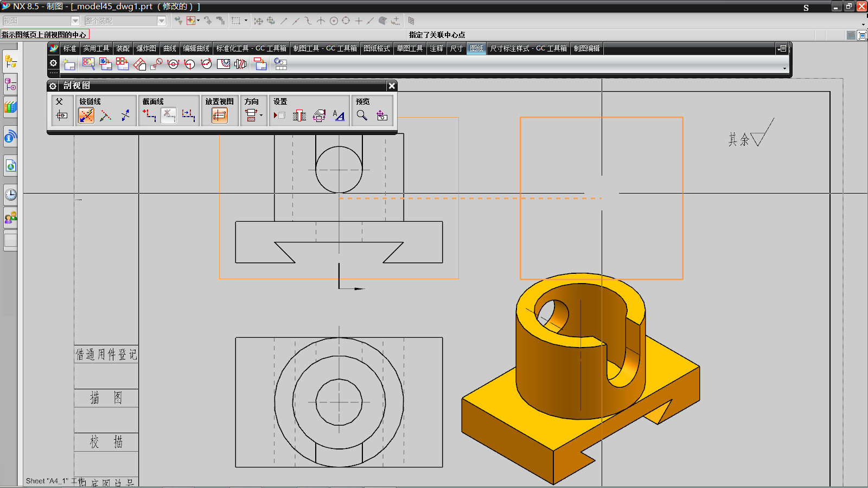
Task: Click the New Sheet icon in drawing toolbar
Action: [x=69, y=64]
